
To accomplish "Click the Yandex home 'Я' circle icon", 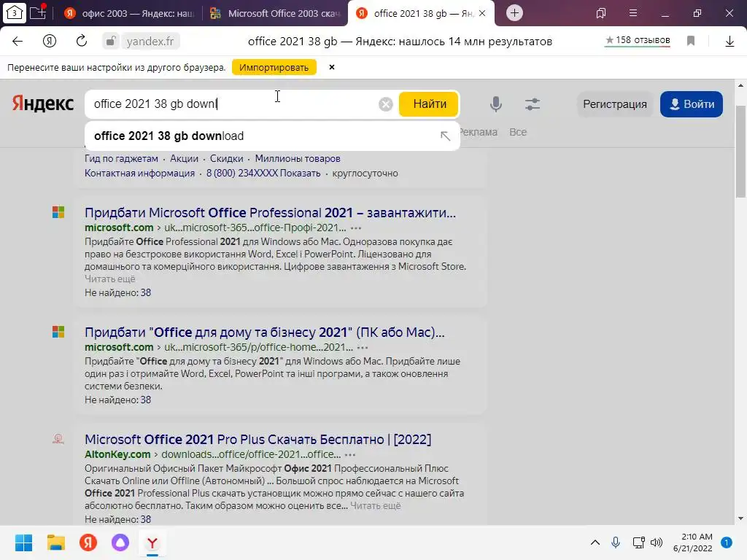I will tap(50, 42).
